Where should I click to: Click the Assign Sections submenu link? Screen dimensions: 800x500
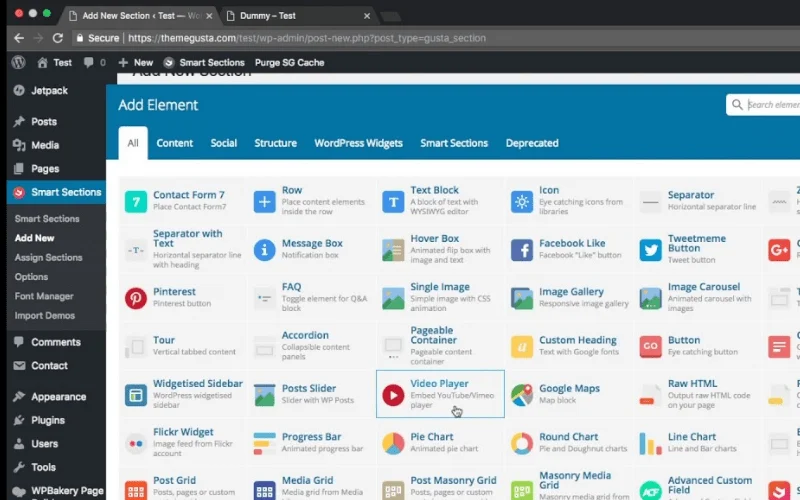click(48, 257)
